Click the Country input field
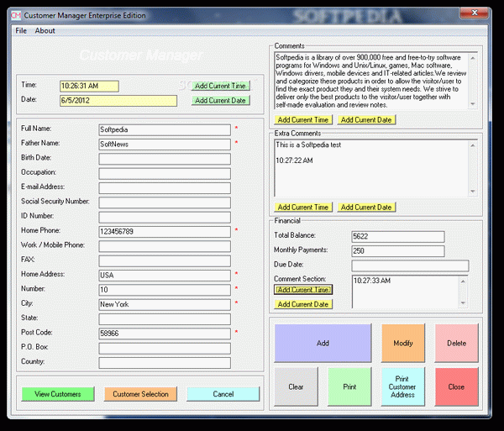Viewport: 504px width, 431px height. (165, 363)
